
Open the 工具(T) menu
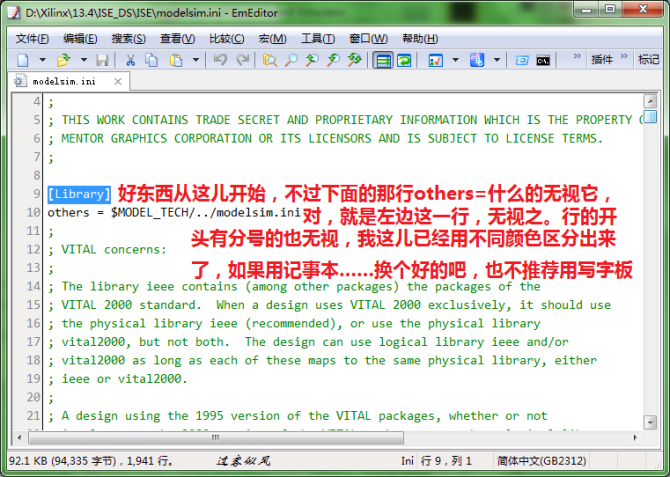[x=317, y=38]
